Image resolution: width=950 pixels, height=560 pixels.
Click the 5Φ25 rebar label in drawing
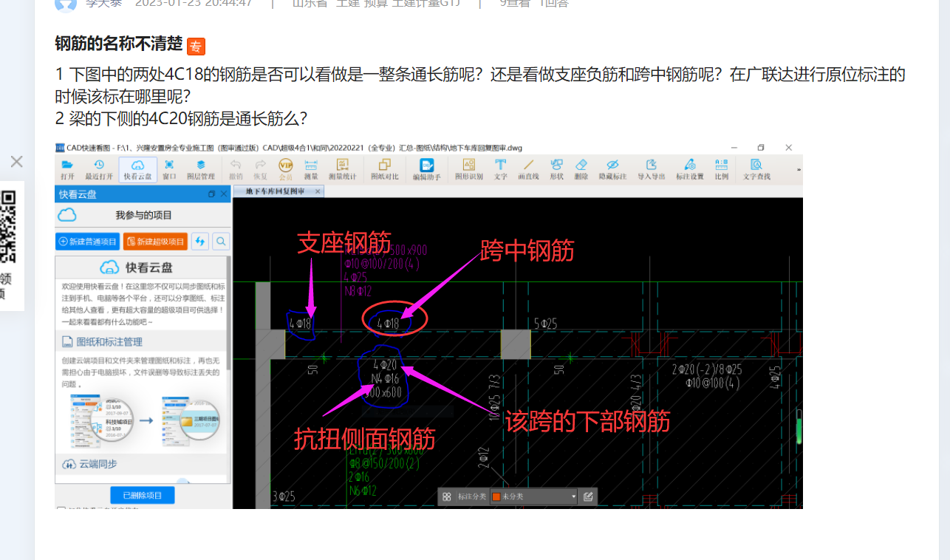coord(545,324)
